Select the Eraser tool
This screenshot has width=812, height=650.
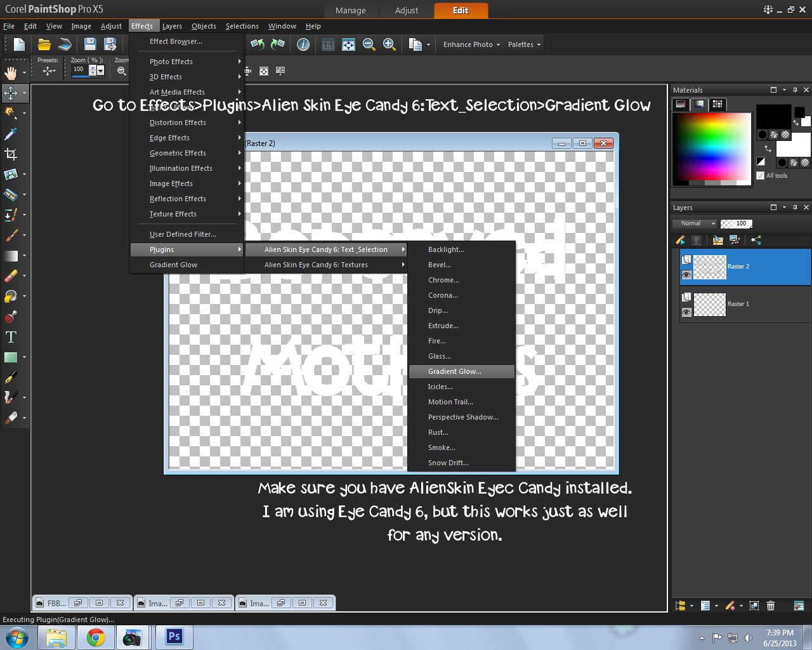(11, 276)
